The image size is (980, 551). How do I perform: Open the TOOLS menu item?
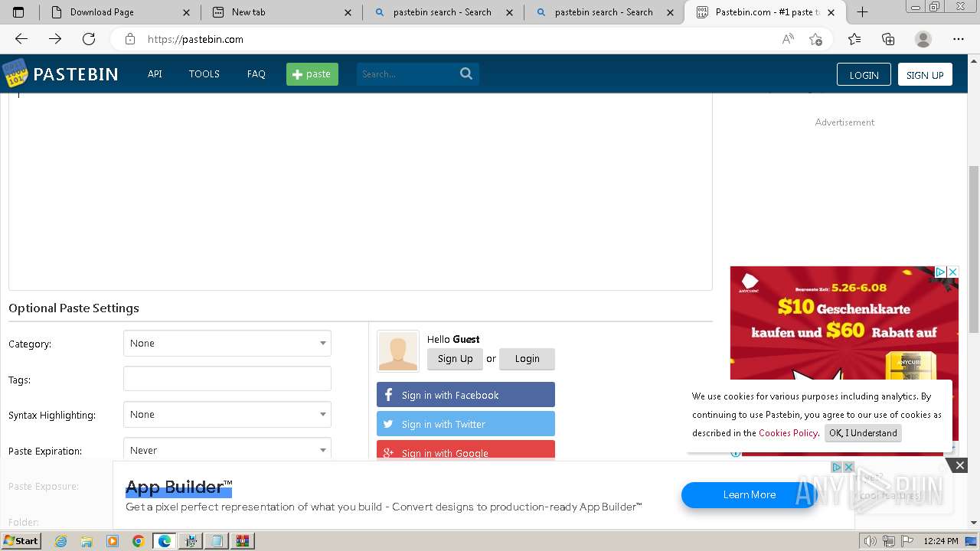click(204, 74)
